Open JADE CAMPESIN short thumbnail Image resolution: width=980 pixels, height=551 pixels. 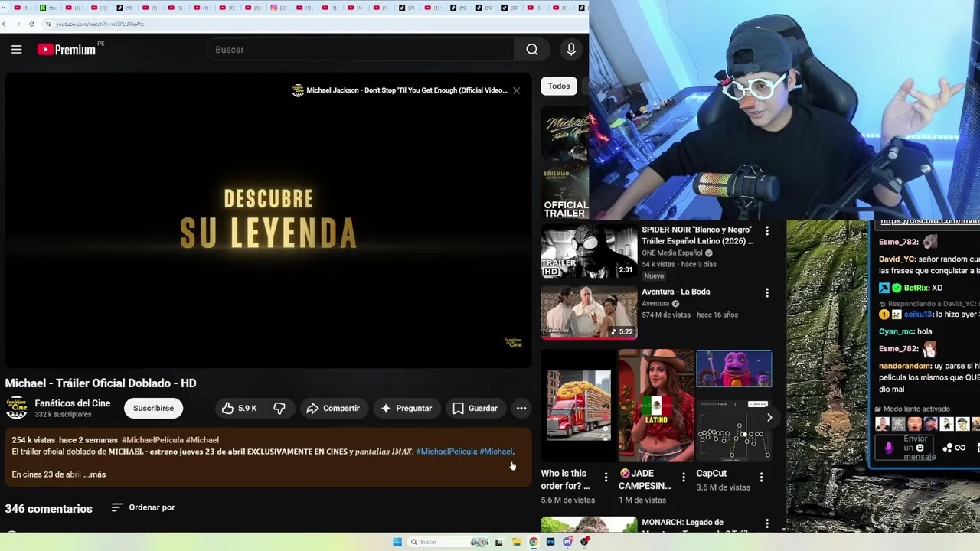click(x=656, y=406)
